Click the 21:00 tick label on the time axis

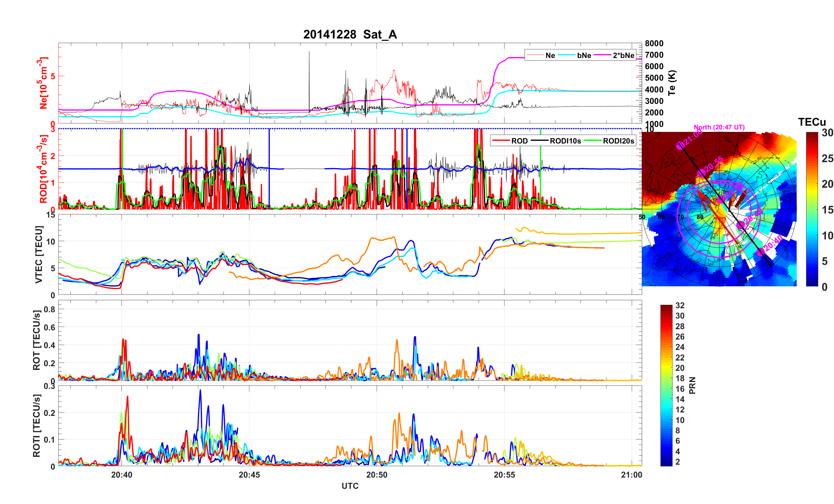coord(631,474)
